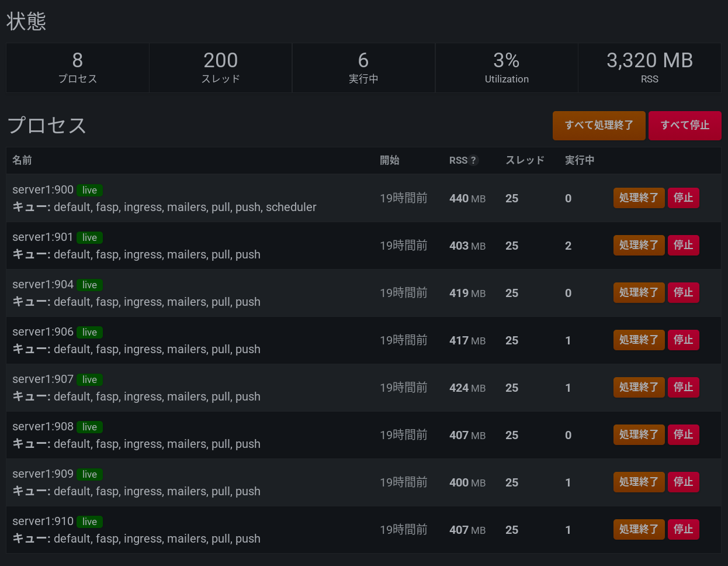The image size is (728, 566).
Task: Click 処理終了 for server1:906
Action: [639, 340]
